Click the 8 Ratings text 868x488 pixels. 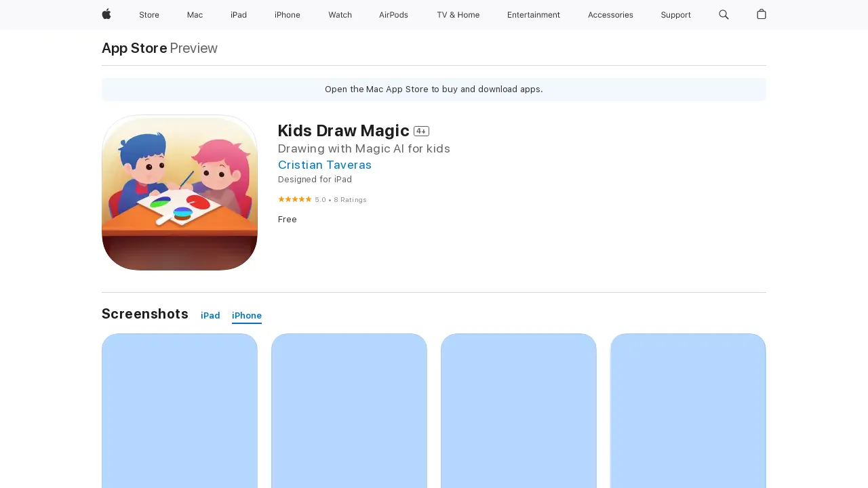(350, 199)
